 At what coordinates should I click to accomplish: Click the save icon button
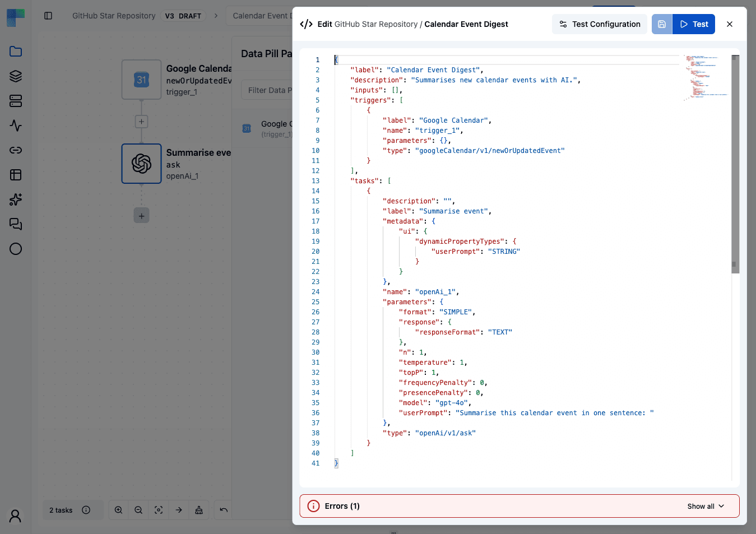662,24
